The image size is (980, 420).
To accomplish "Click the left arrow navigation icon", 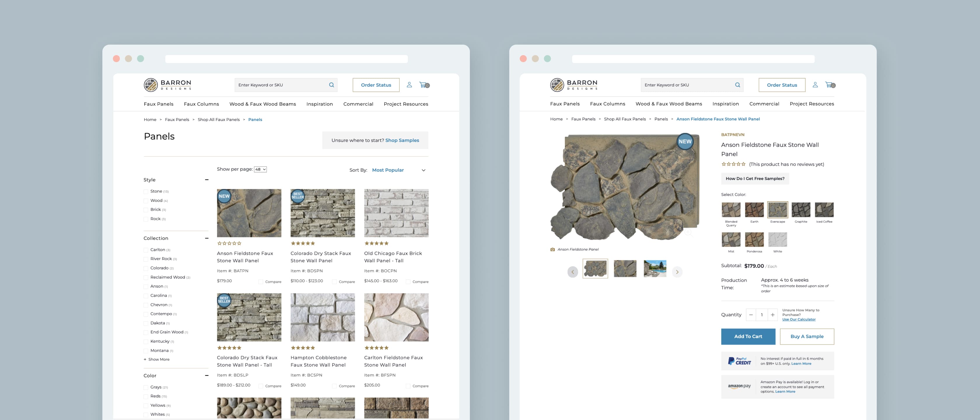I will [573, 271].
